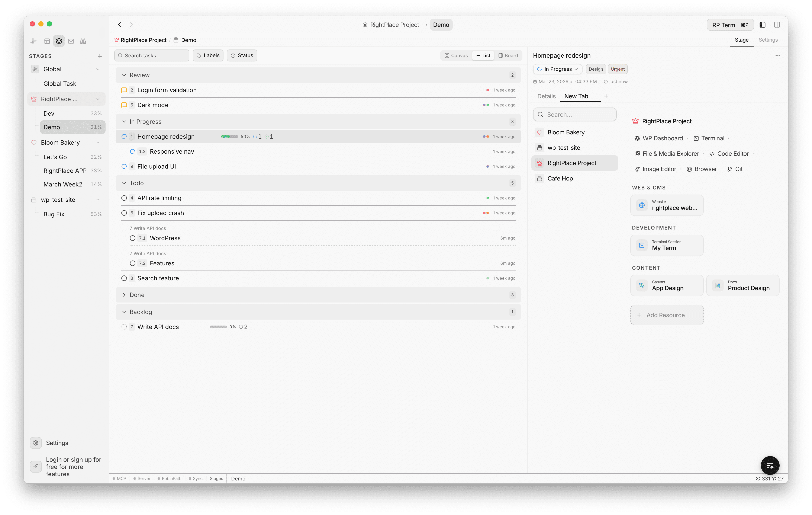Mark the API rate limiting task complete
The width and height of the screenshot is (812, 515).
pyautogui.click(x=124, y=198)
